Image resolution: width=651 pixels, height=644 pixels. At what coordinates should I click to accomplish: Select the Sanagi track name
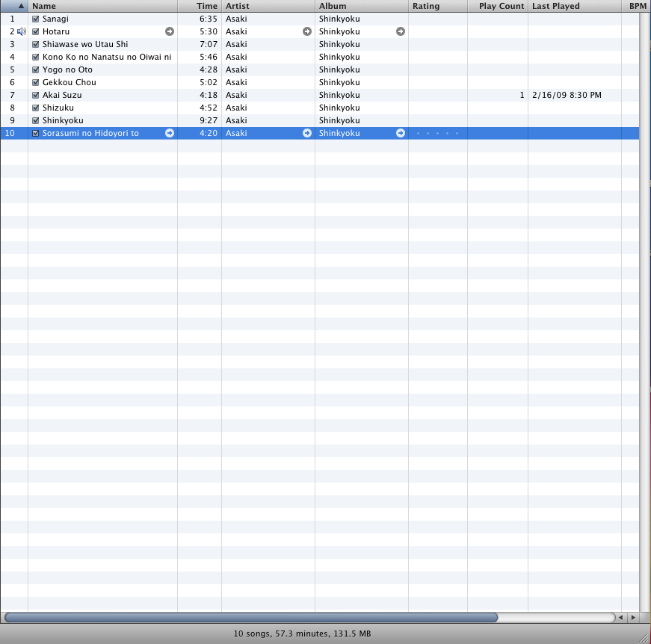55,19
